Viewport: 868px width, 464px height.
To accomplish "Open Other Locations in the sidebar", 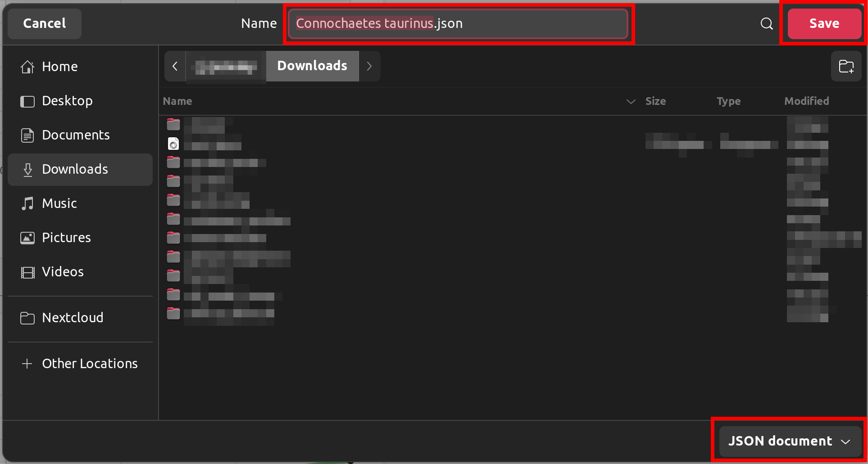I will click(80, 364).
